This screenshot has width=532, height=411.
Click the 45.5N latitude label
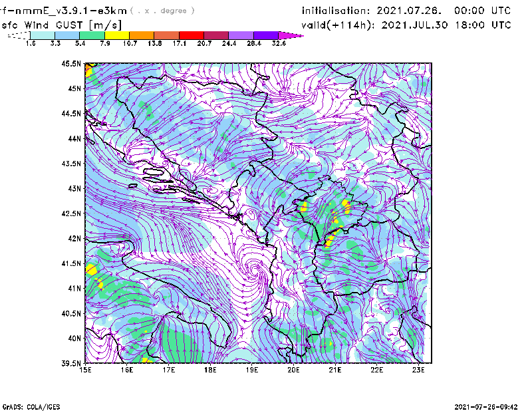tap(71, 63)
